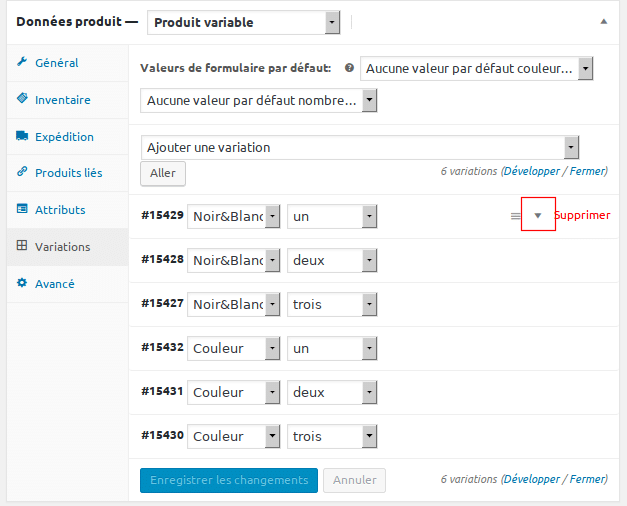Open the Produit variable type dropdown
Screen dimensions: 627x506
244,22
